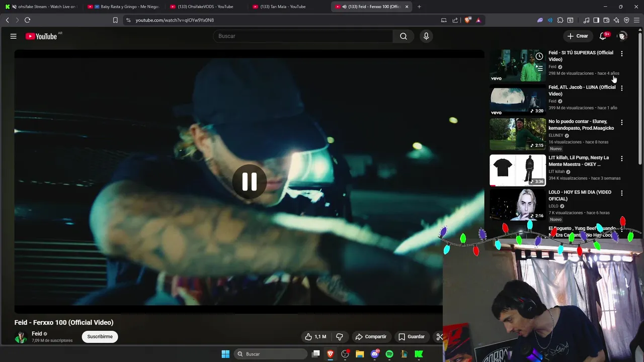The image size is (644, 362).
Task: Switch to the OhsifakeVODS YouTube tab
Action: [206, 7]
